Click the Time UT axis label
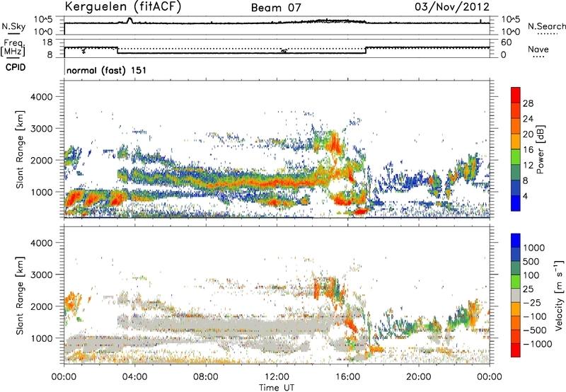 pos(277,388)
